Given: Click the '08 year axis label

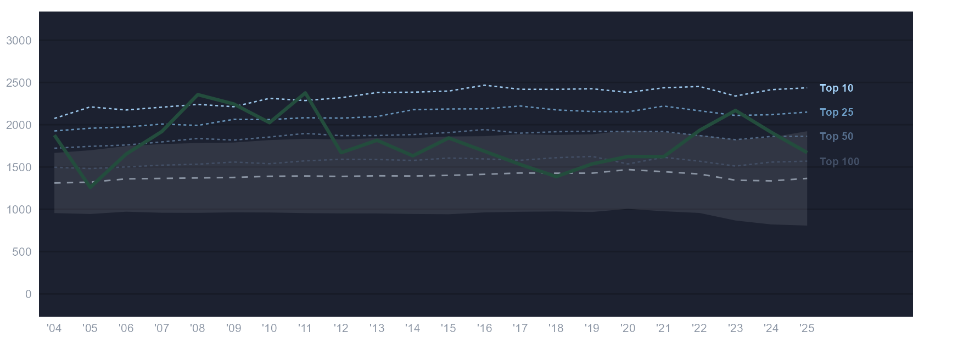Looking at the screenshot, I should 198,328.
